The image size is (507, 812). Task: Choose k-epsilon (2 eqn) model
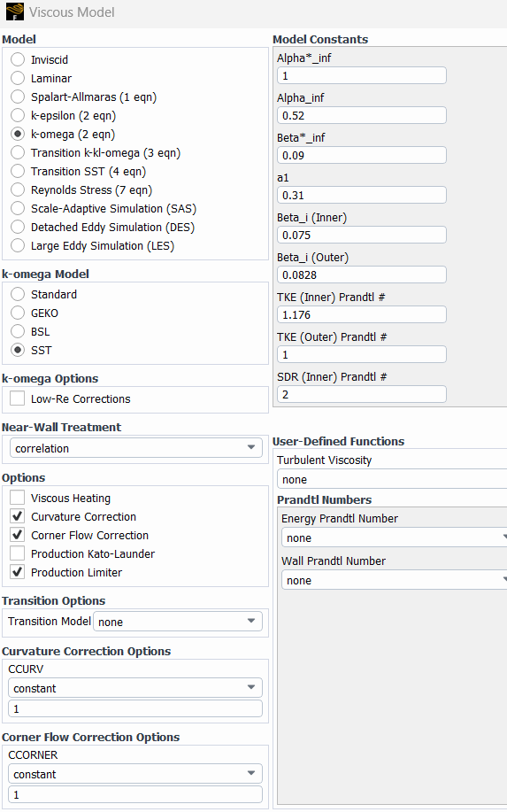18,115
